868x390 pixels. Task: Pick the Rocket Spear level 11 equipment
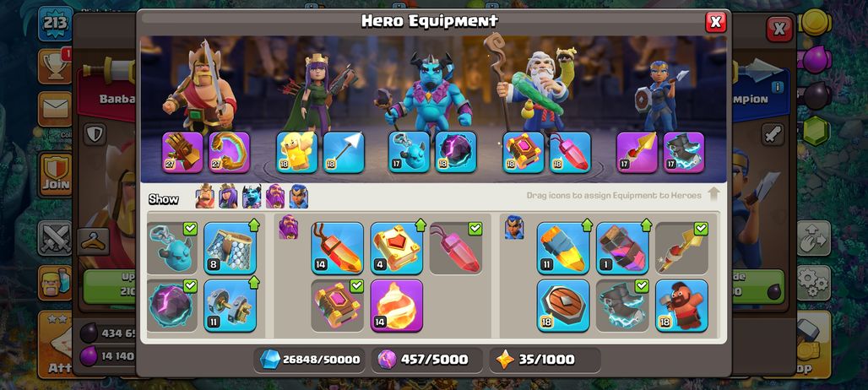point(563,248)
